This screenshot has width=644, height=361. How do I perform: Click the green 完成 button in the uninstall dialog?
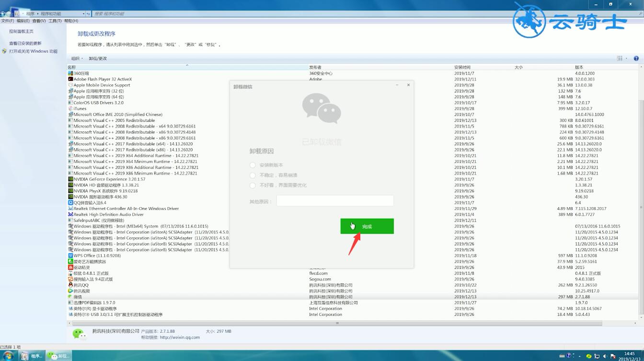(367, 226)
